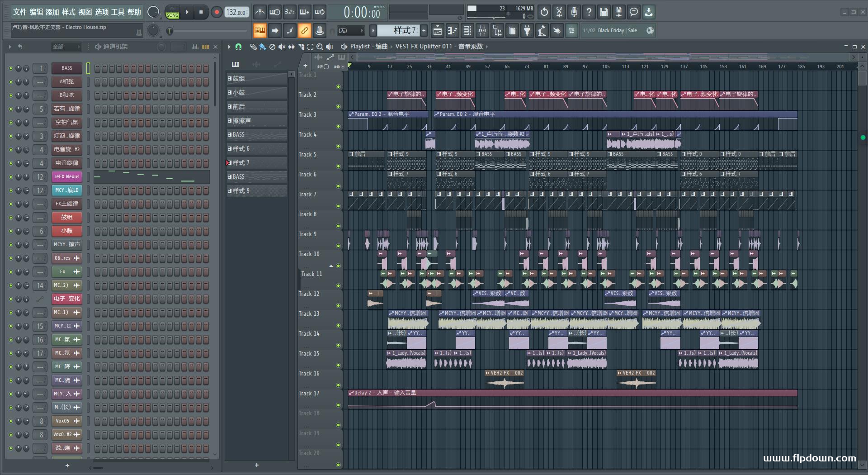
Task: Toggle link to controller icon
Action: tap(305, 31)
